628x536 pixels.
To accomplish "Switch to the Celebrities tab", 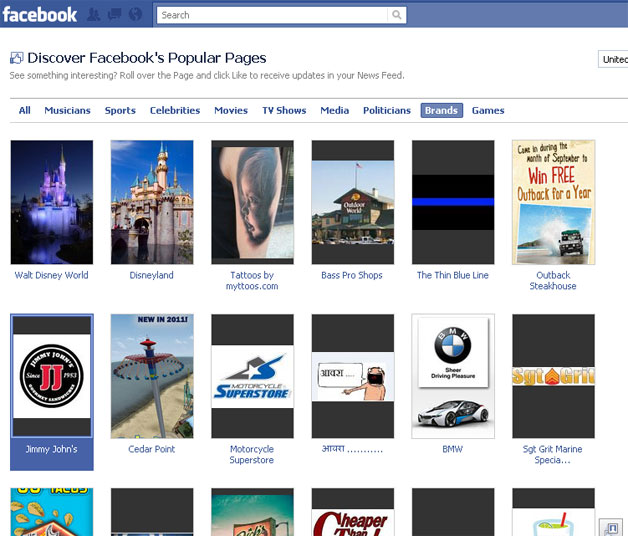I will [x=175, y=111].
